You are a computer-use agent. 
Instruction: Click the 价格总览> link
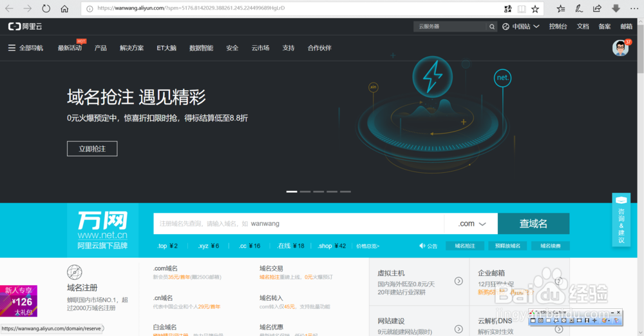[368, 246]
